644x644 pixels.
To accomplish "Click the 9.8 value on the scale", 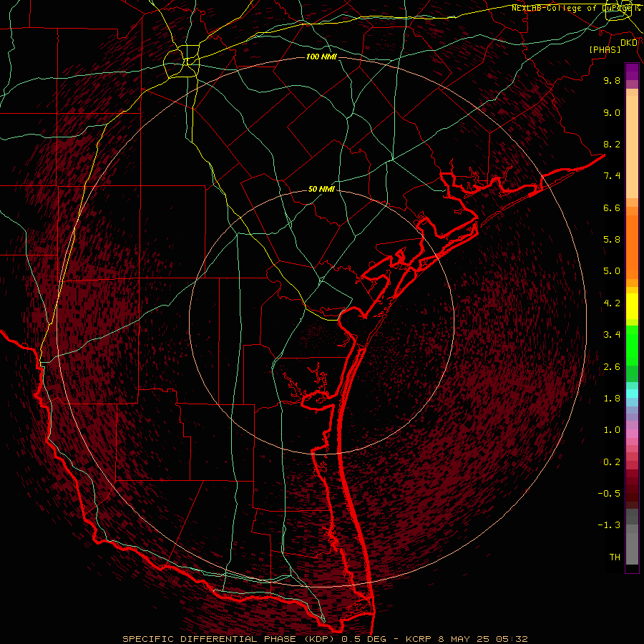I will tap(612, 80).
